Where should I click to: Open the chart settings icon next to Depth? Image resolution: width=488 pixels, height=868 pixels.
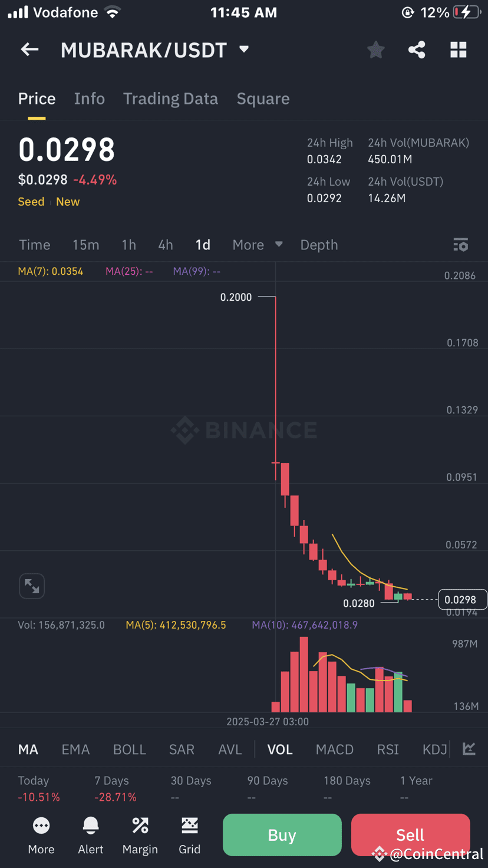(x=461, y=245)
